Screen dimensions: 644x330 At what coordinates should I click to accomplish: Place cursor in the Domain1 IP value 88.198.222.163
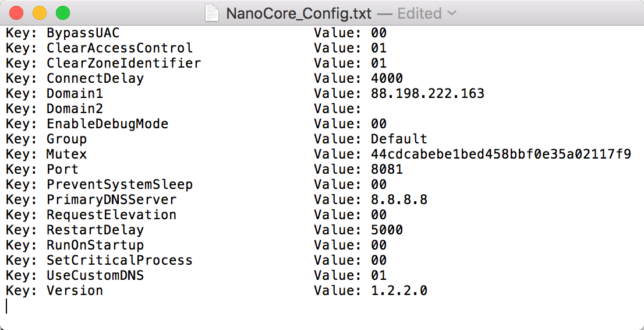tap(427, 93)
